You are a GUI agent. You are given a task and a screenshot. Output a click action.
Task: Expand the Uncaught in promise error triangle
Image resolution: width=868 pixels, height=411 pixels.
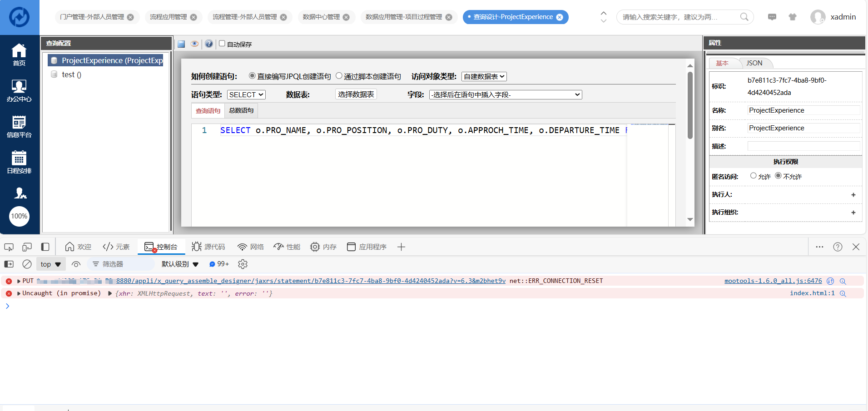tap(19, 293)
